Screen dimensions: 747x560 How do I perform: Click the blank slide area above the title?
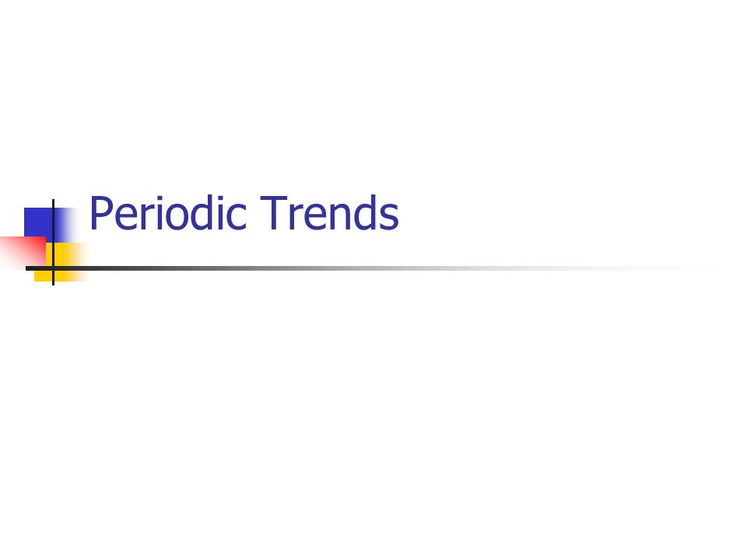click(x=373, y=95)
